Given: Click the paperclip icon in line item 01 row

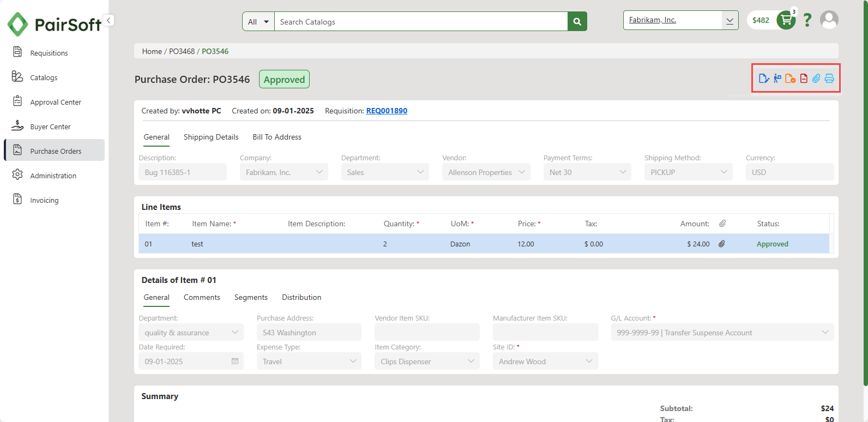Looking at the screenshot, I should coord(721,244).
